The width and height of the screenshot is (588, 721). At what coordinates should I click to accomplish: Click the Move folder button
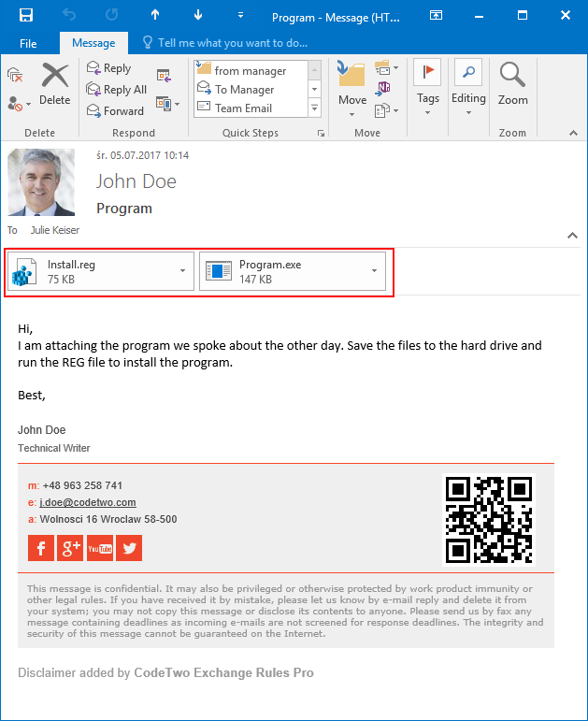click(x=352, y=88)
